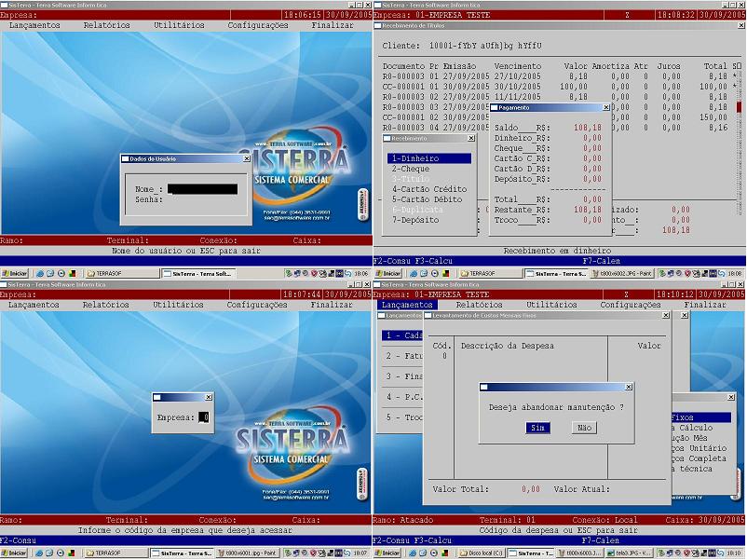This screenshot has width=747, height=560.
Task: Click red scrollbar marker in the Recebimento de Títulos list
Action: point(739,107)
